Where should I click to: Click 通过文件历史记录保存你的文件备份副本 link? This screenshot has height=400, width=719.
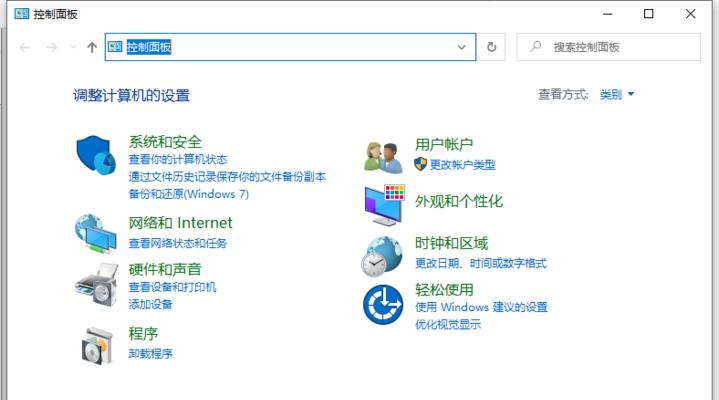click(x=227, y=177)
